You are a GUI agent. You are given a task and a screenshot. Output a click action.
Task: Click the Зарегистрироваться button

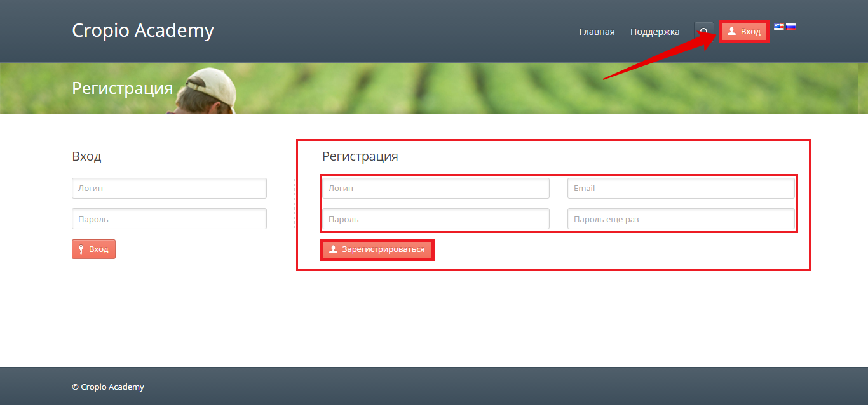point(377,249)
